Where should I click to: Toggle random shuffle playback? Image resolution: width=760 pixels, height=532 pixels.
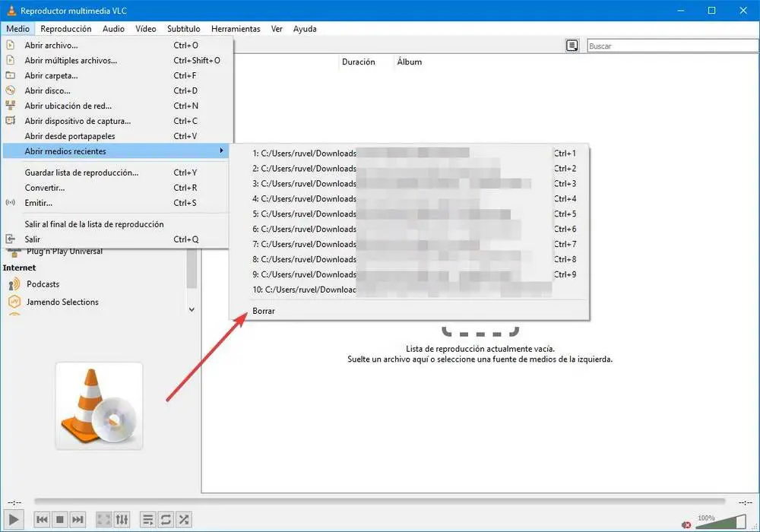coord(184,520)
